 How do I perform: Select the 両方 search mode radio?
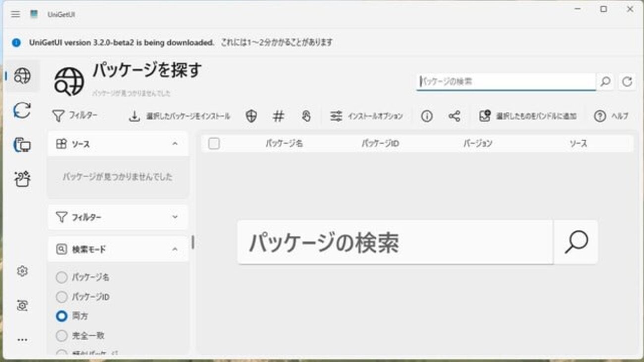pos(62,316)
